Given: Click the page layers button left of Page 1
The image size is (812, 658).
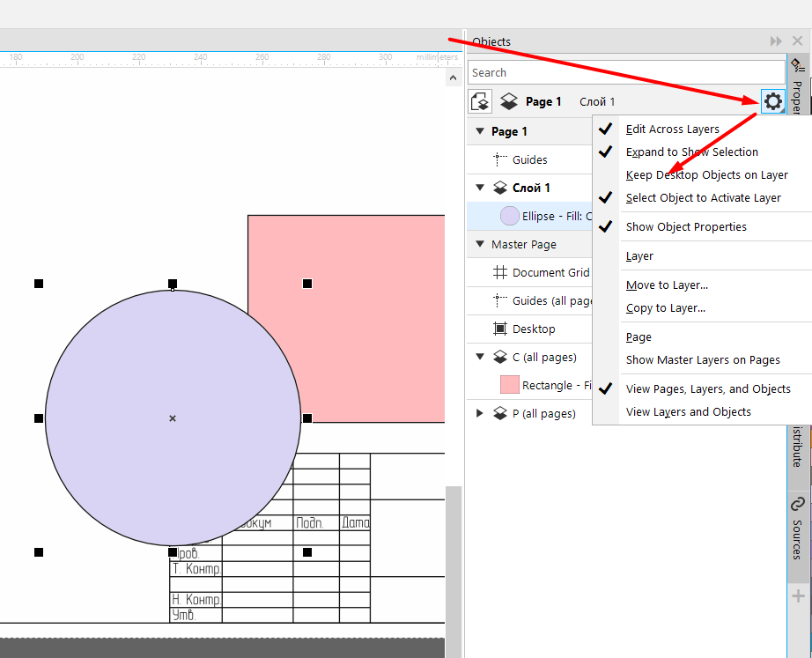Looking at the screenshot, I should click(480, 101).
